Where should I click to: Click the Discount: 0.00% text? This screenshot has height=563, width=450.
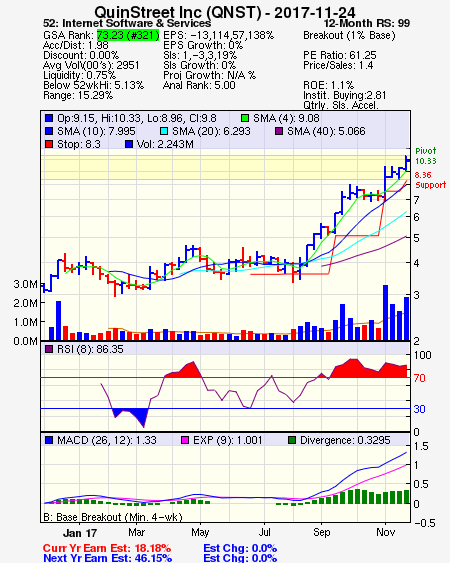[81, 55]
